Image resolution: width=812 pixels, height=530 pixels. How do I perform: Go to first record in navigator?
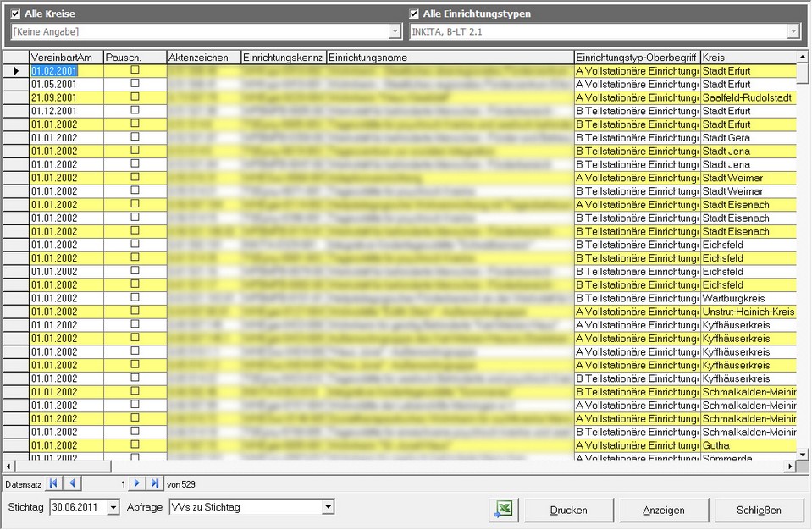(54, 483)
